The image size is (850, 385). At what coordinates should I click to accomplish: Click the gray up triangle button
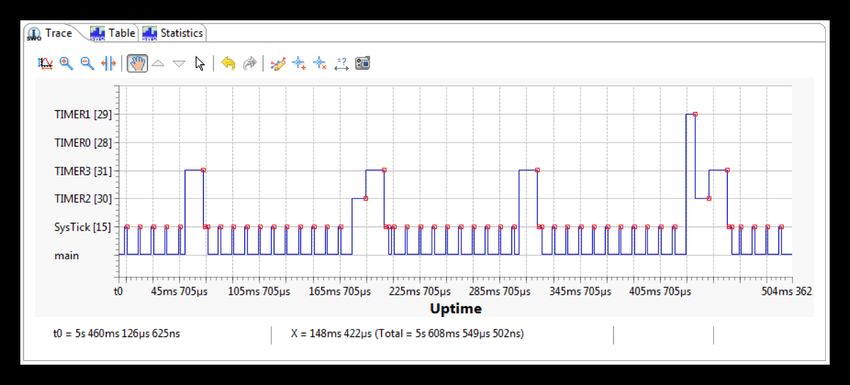[158, 63]
